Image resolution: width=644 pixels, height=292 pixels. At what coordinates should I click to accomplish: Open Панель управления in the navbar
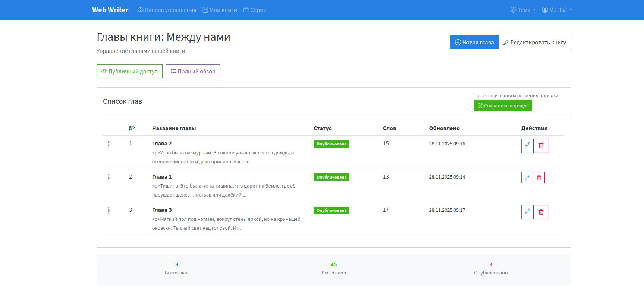coord(167,10)
